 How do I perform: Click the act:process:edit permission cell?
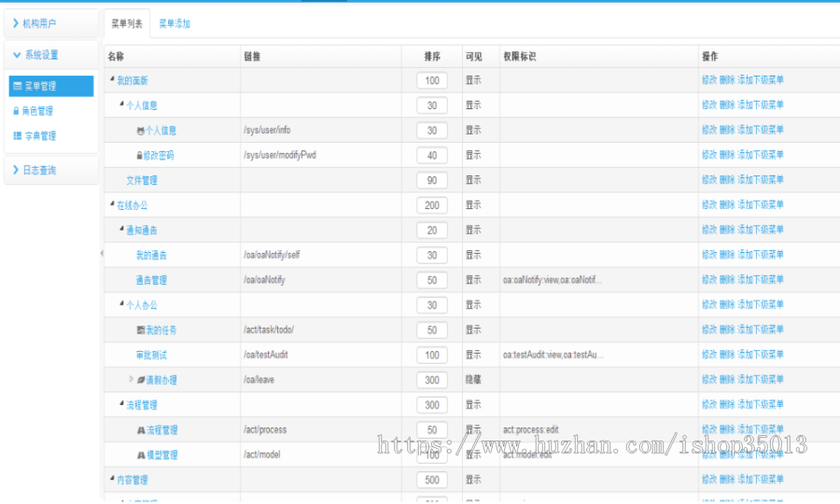pos(530,429)
